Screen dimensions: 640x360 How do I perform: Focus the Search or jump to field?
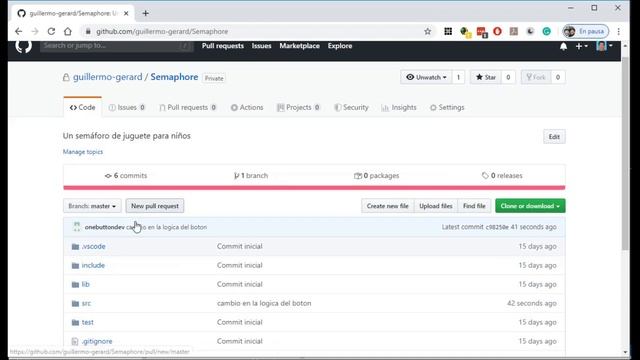[x=116, y=46]
